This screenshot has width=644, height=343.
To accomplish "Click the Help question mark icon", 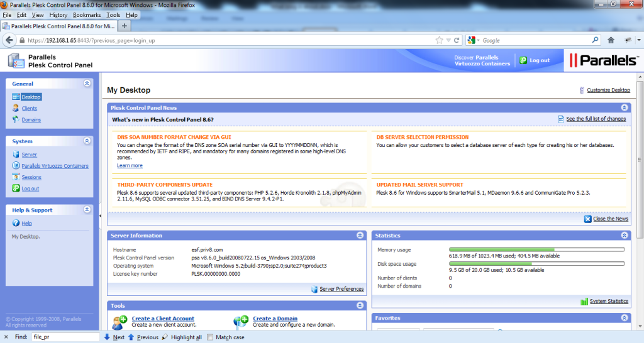I will click(x=16, y=223).
